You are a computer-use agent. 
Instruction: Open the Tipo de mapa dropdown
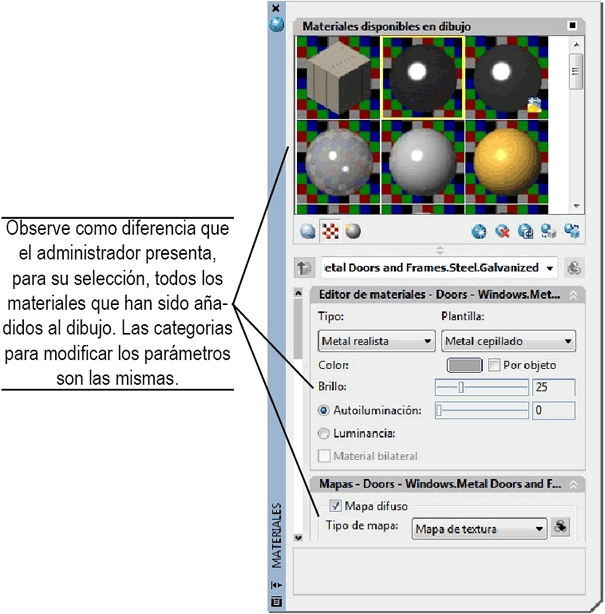tap(479, 528)
